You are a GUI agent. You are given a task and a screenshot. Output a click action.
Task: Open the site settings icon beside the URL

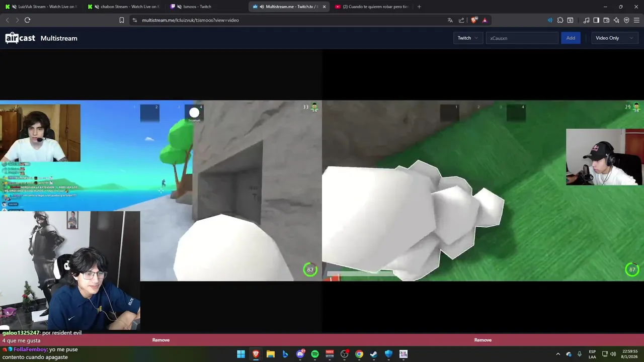coord(134,20)
